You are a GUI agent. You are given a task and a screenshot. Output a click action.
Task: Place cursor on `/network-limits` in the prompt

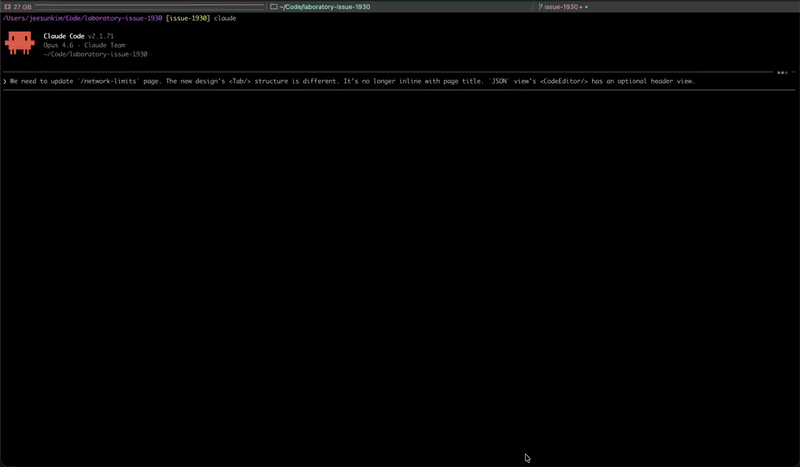[x=108, y=81]
